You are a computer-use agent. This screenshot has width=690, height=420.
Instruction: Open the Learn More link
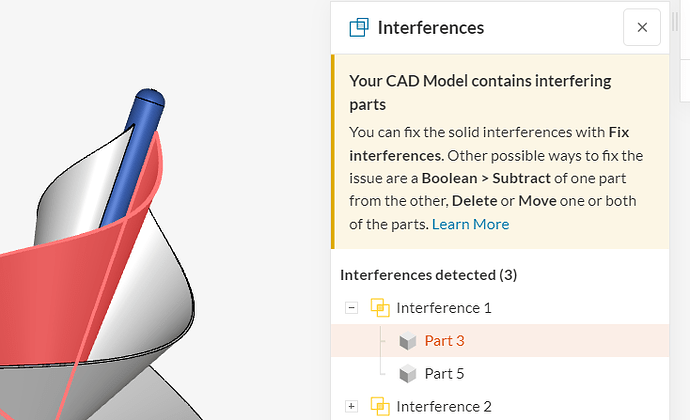[470, 224]
